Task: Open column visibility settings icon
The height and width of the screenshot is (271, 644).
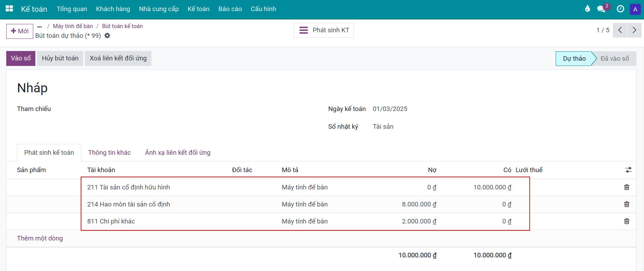Action: (x=628, y=170)
